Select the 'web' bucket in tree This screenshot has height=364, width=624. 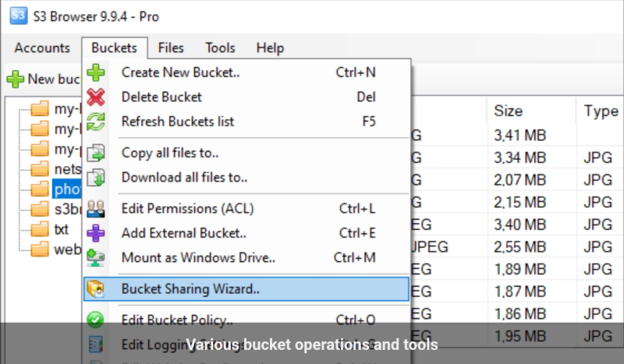click(x=68, y=249)
